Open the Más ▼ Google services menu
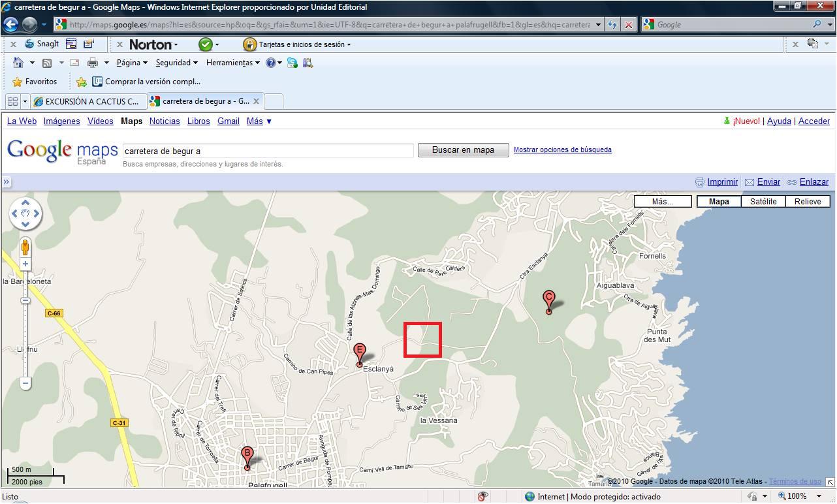This screenshot has width=837, height=504. 259,121
